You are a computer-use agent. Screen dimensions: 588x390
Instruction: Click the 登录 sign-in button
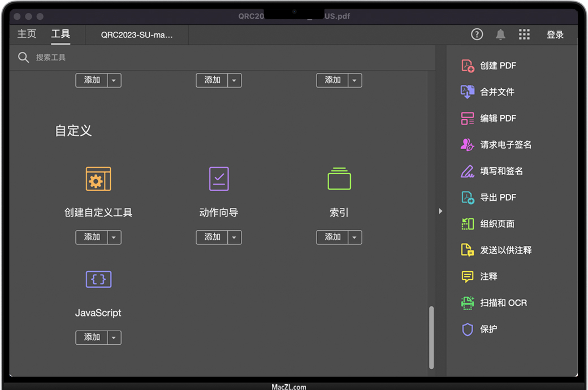coord(555,35)
